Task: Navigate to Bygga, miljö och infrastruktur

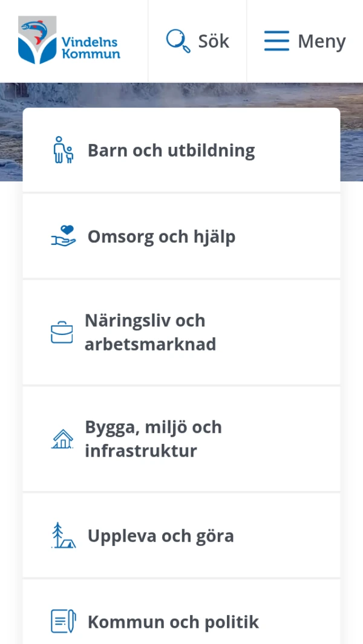Action: (153, 439)
